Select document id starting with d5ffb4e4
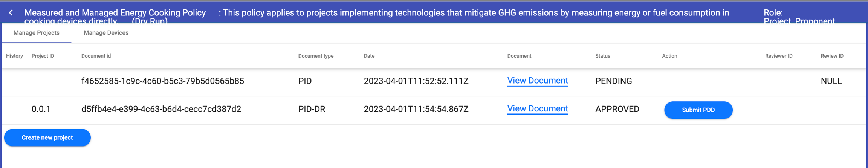This screenshot has width=868, height=168. (x=161, y=109)
